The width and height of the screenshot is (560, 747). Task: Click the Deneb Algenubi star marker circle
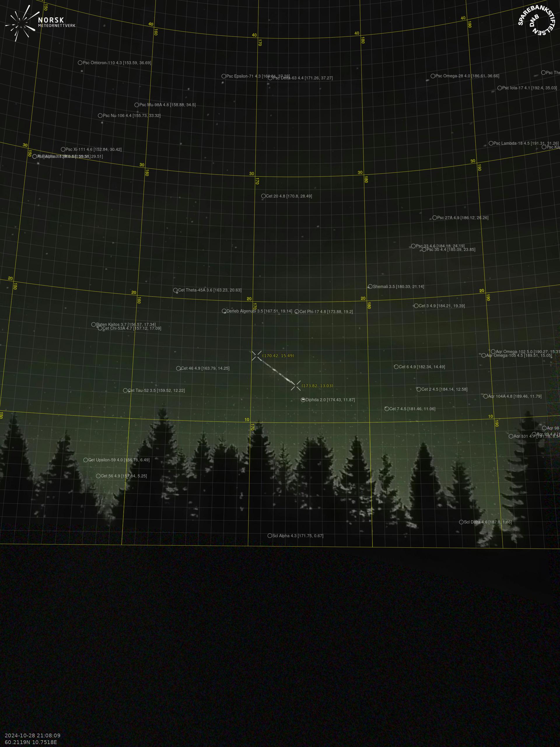(x=224, y=311)
